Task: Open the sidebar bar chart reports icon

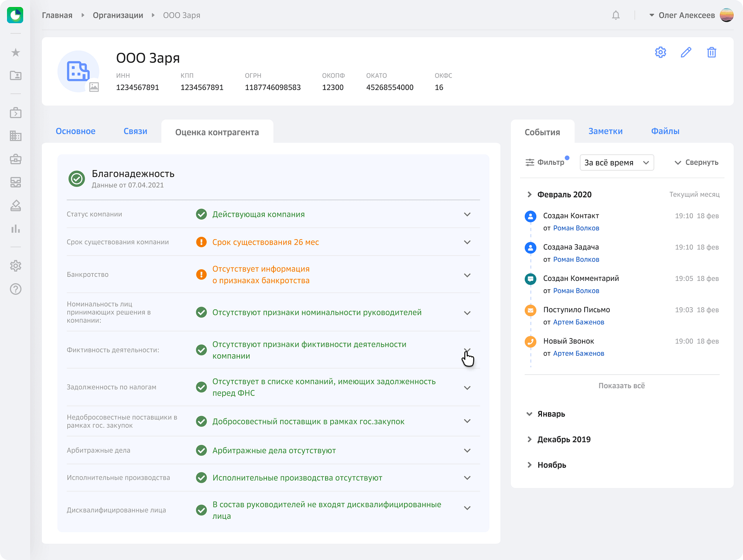Action: (16, 229)
